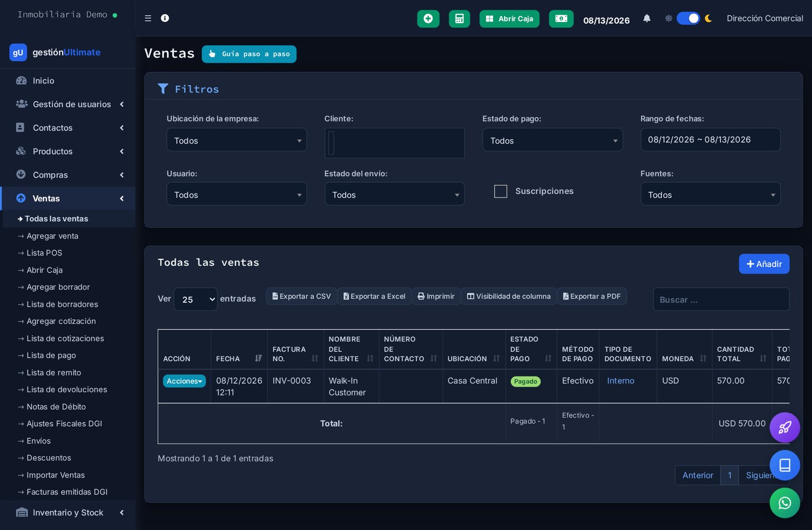Open notifications bell icon
The height and width of the screenshot is (530, 812).
(x=647, y=18)
